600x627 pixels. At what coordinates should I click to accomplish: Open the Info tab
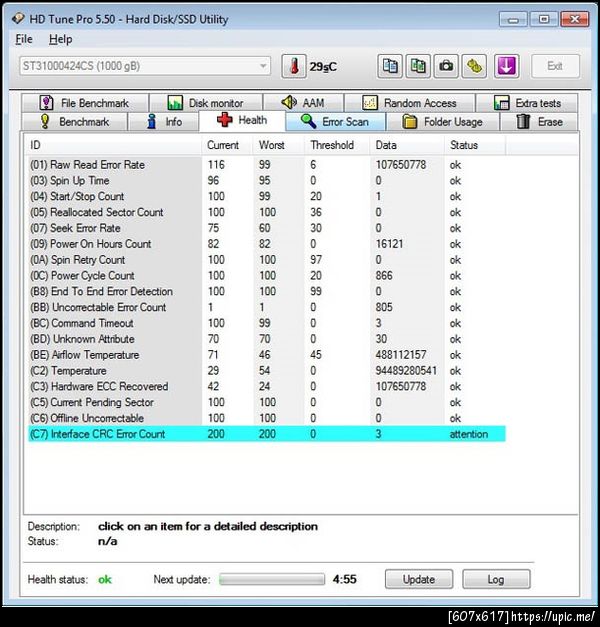(x=163, y=122)
